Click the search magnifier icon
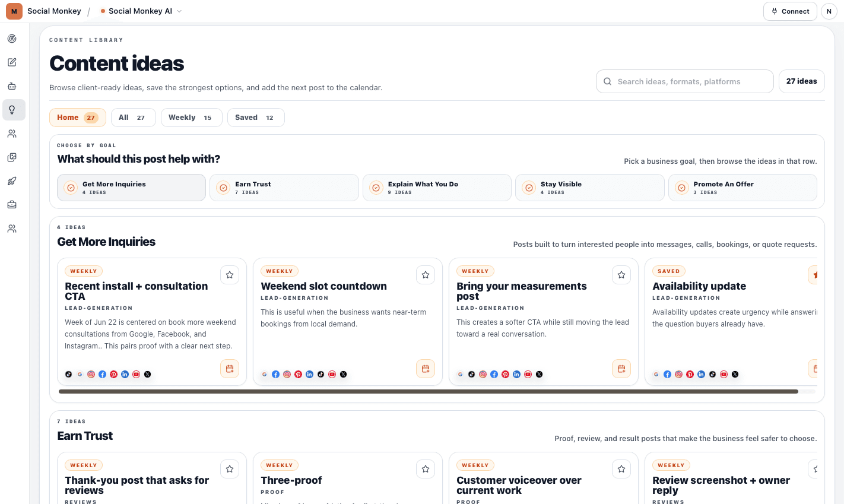The height and width of the screenshot is (504, 844). tap(607, 81)
